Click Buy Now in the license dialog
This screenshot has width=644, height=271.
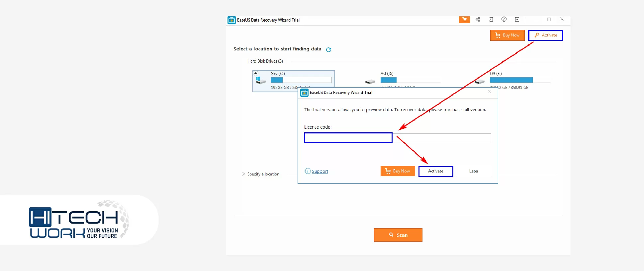tap(398, 171)
